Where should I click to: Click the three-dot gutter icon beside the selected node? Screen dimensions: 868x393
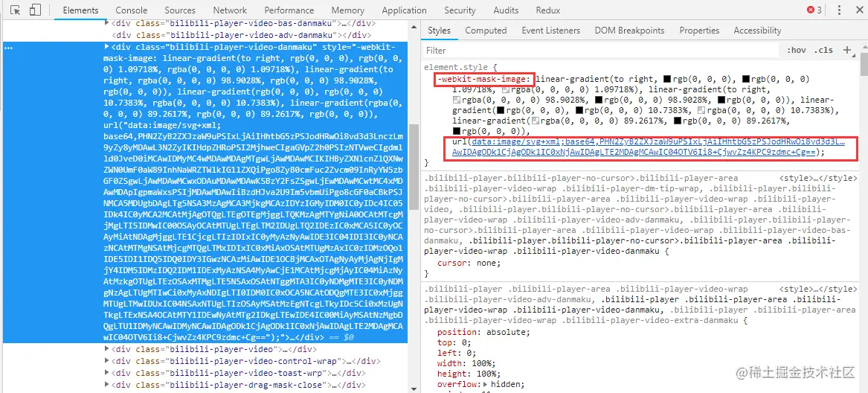pos(8,48)
